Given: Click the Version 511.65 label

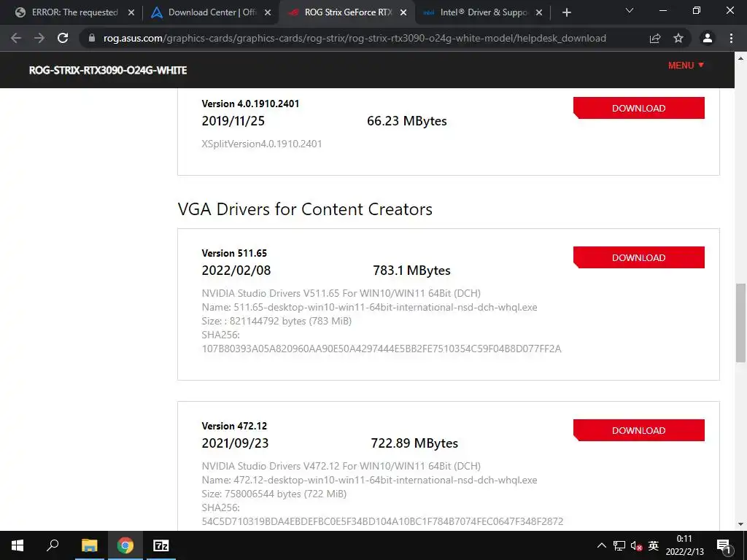Looking at the screenshot, I should (234, 253).
